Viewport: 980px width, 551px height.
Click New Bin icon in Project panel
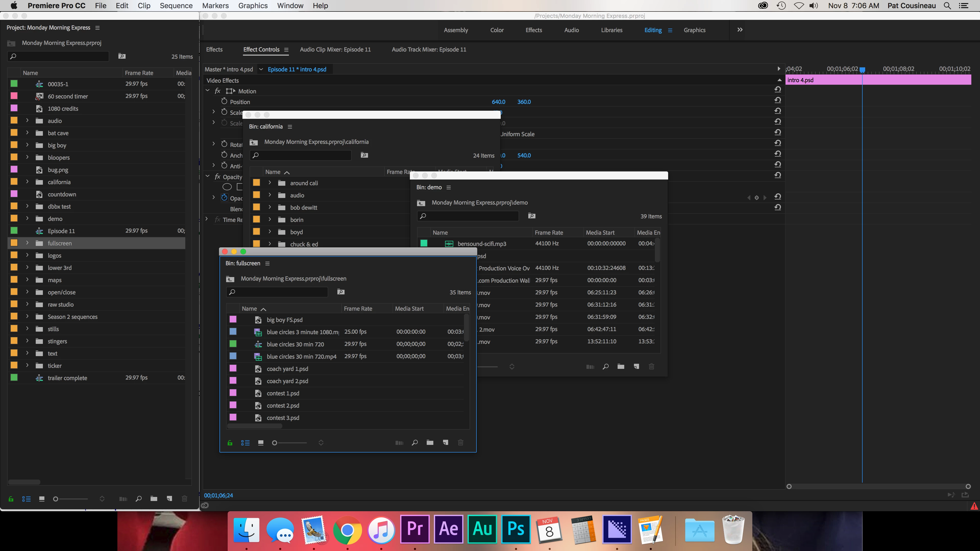pos(154,498)
